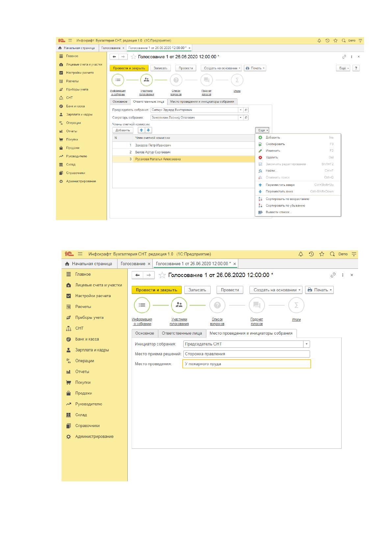Click the three-dots more icon in lower screenshot form

click(x=343, y=275)
